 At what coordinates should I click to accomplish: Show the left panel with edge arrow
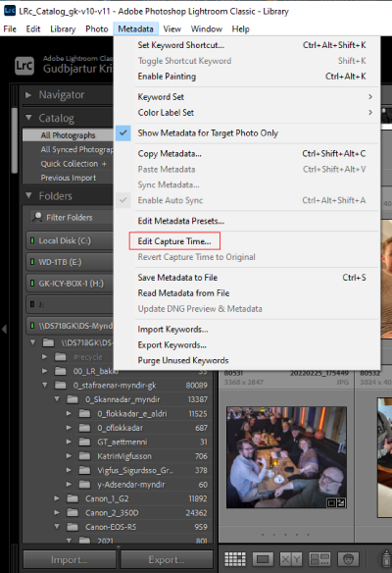pyautogui.click(x=4, y=329)
